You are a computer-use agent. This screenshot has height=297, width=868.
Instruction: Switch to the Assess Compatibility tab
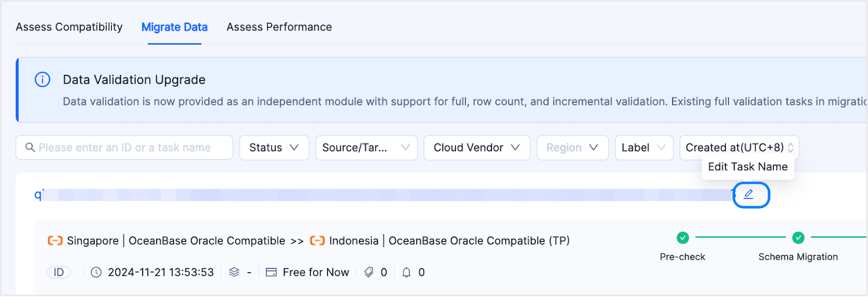(x=69, y=27)
